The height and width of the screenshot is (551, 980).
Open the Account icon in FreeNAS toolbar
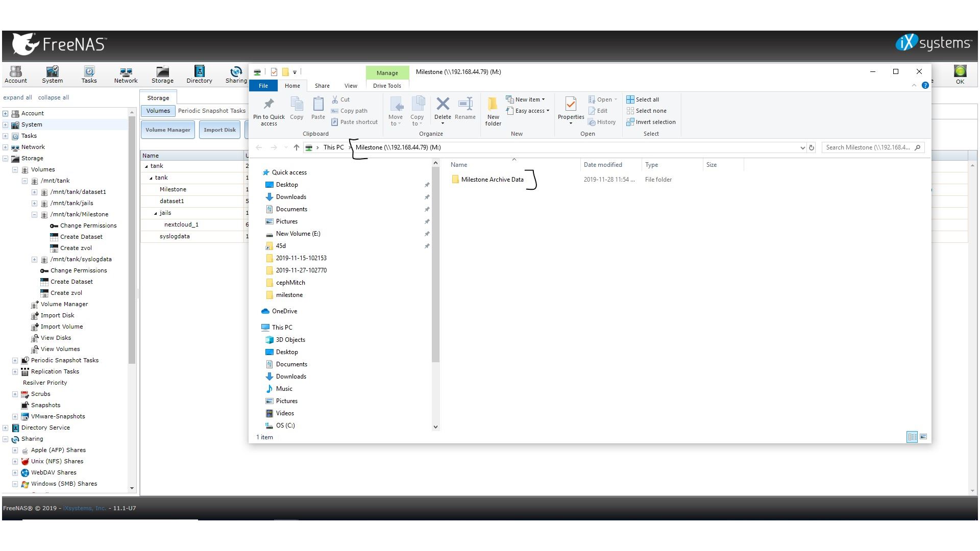16,74
